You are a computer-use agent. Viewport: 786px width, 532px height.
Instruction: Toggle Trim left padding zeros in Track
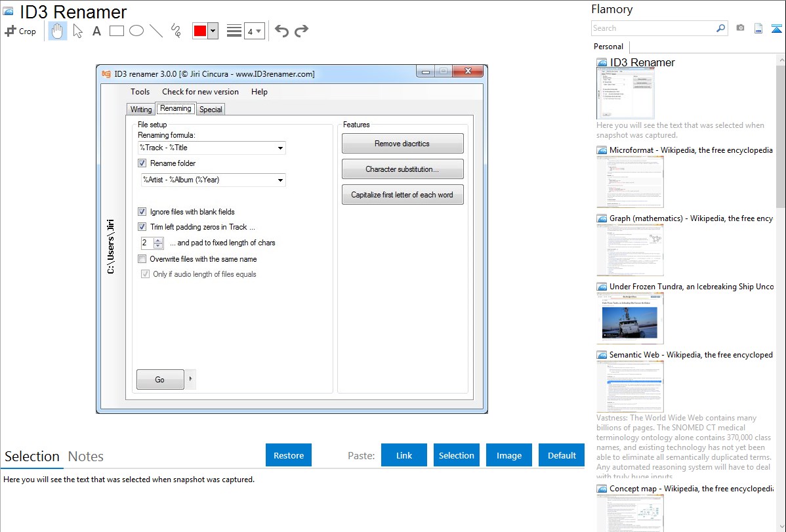tap(142, 226)
